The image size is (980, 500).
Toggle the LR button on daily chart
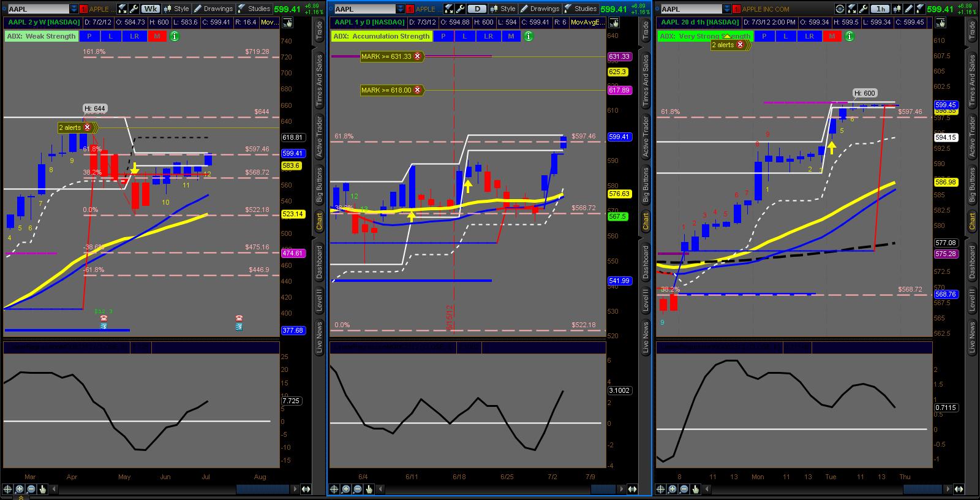click(488, 36)
